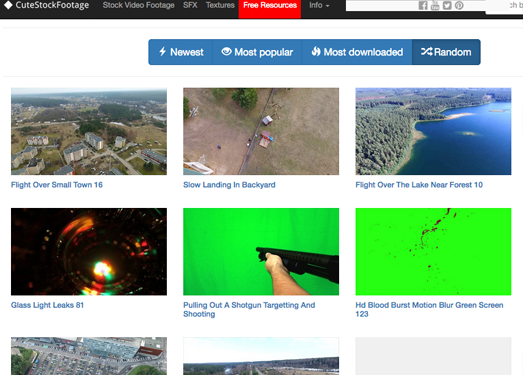Click 'Glass Light Leaks 81' title link
The height and width of the screenshot is (375, 523).
(x=47, y=305)
